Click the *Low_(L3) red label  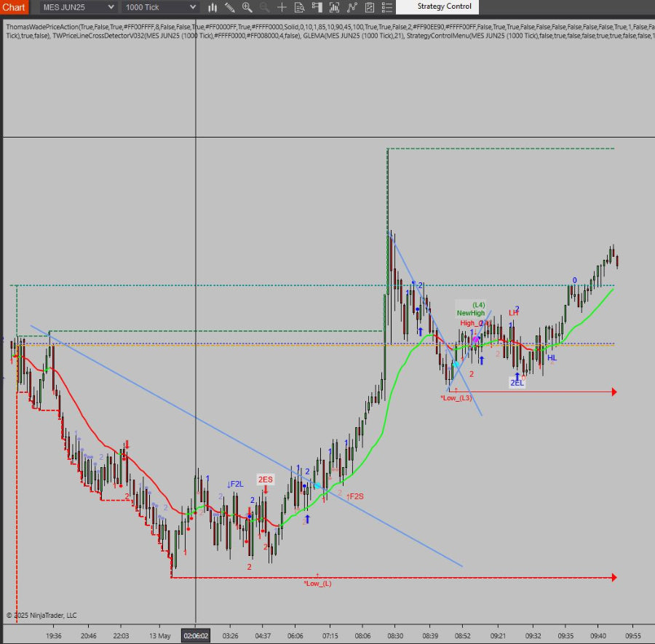(456, 398)
